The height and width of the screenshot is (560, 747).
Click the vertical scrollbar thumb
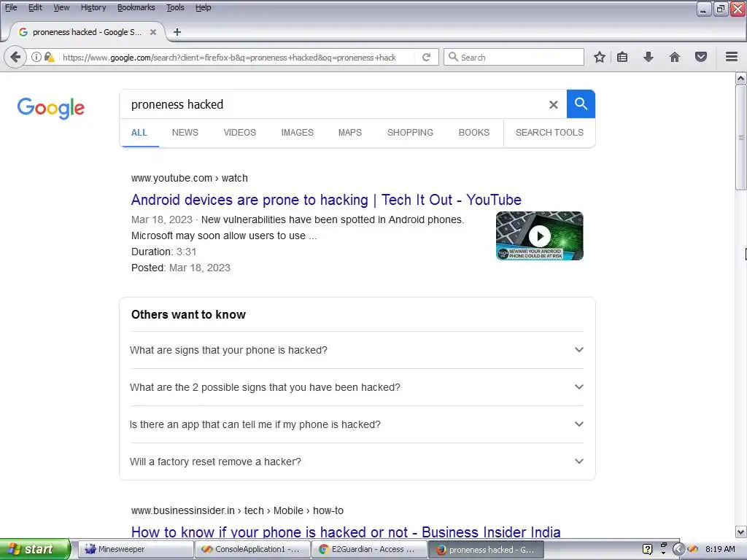pos(741,137)
